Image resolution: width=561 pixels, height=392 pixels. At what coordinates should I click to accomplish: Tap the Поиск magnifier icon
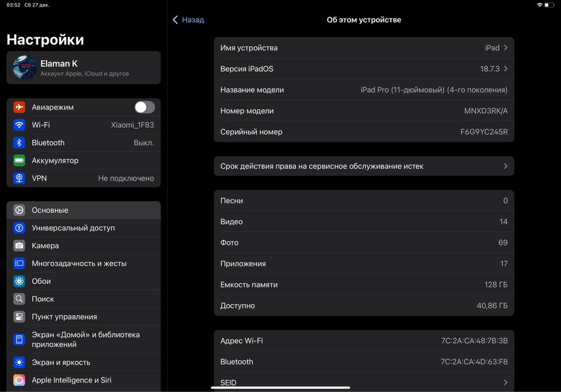pyautogui.click(x=19, y=299)
